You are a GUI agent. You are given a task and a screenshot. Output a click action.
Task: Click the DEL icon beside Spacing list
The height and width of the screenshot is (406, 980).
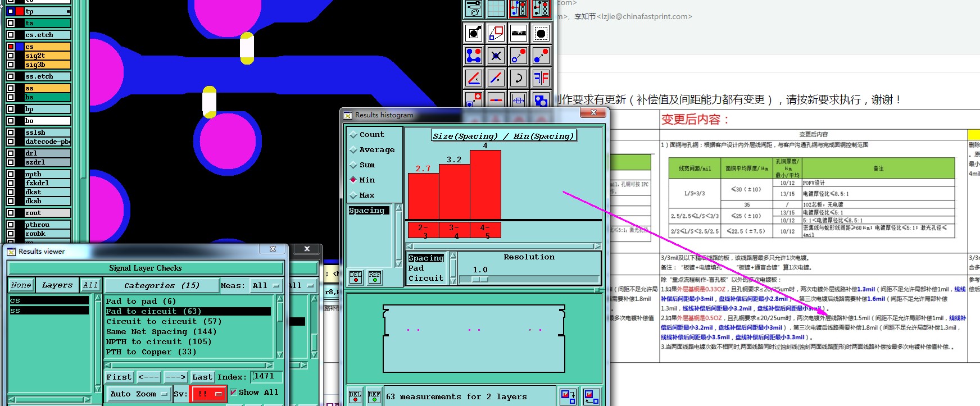pos(356,277)
